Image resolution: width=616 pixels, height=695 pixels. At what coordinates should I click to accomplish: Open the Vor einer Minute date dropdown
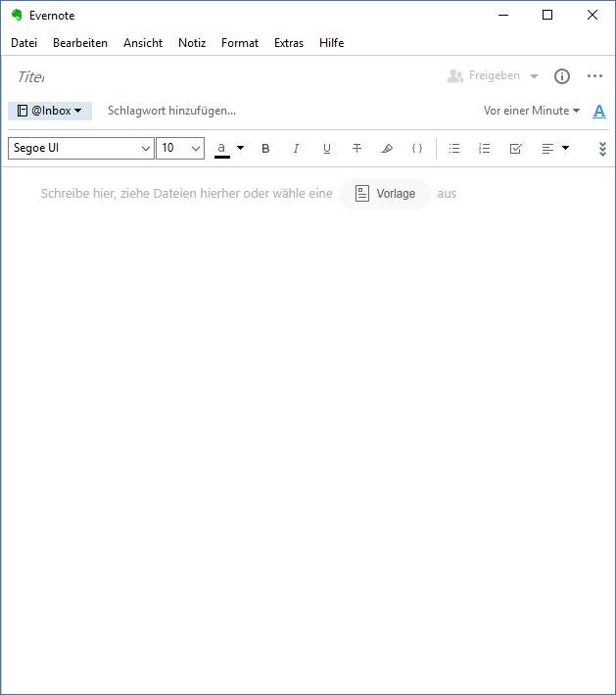click(x=532, y=111)
